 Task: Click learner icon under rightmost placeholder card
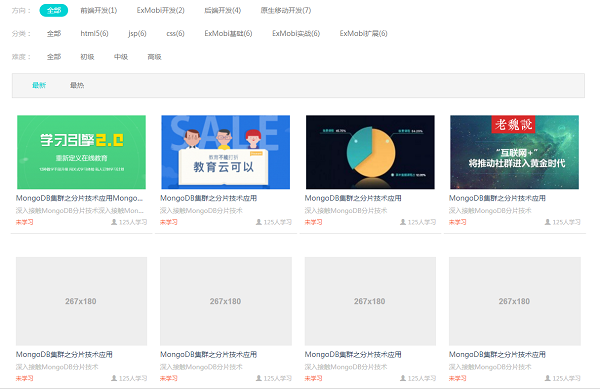pyautogui.click(x=548, y=378)
